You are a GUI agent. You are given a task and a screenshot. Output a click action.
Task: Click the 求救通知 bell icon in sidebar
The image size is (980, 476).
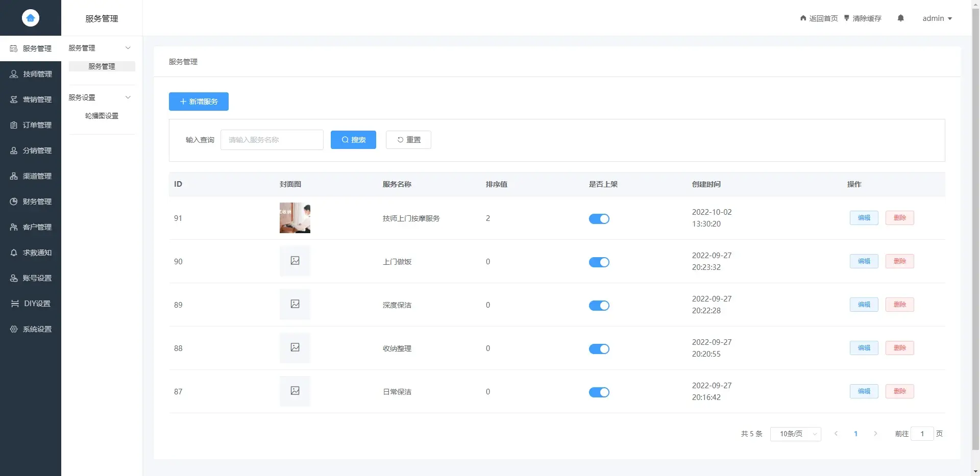[14, 253]
